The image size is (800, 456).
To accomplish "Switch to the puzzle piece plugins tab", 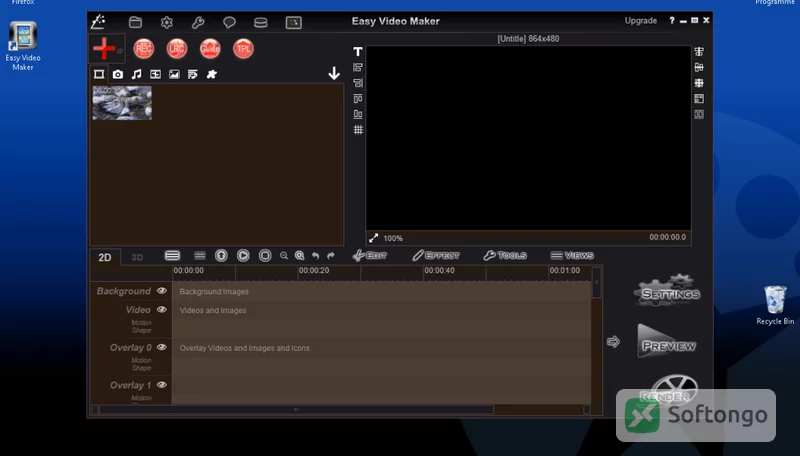I will point(212,74).
